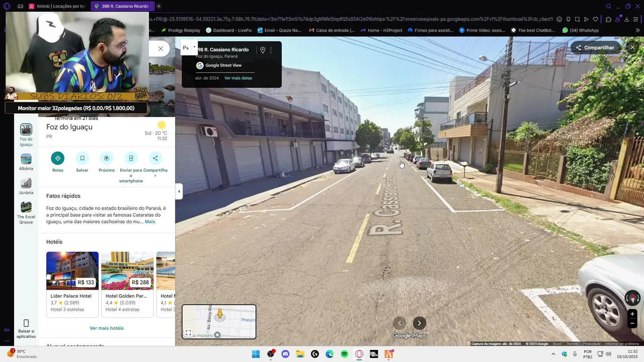Viewport: 644px width, 362px height.
Task: Select the 398 R. Cassiano Ricardo tab
Action: tap(122, 6)
